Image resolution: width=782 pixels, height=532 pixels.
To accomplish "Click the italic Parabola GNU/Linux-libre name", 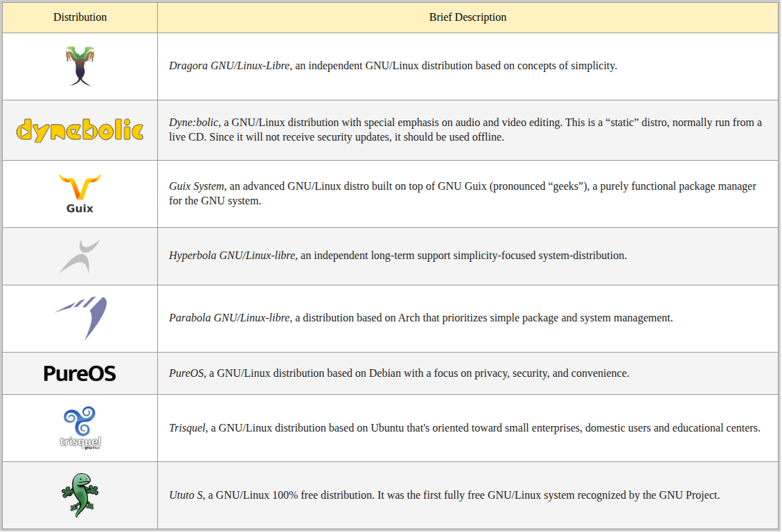I will click(229, 318).
